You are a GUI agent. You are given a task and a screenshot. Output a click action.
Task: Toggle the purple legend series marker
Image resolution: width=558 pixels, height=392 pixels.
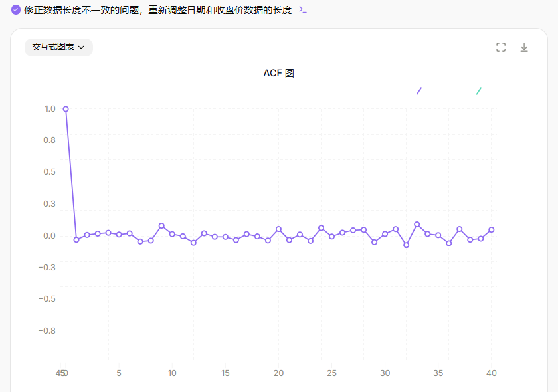point(419,91)
